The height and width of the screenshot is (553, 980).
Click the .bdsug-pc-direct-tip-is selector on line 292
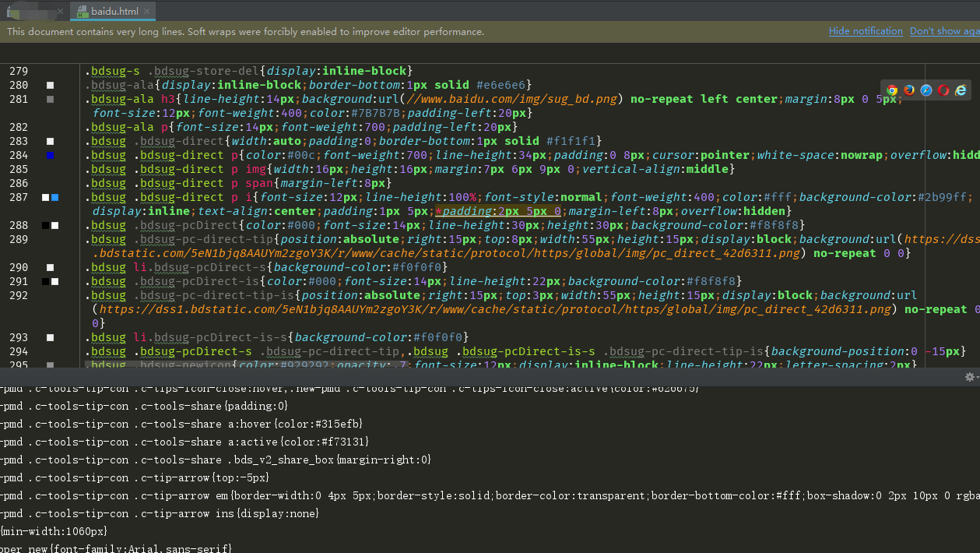coord(215,295)
